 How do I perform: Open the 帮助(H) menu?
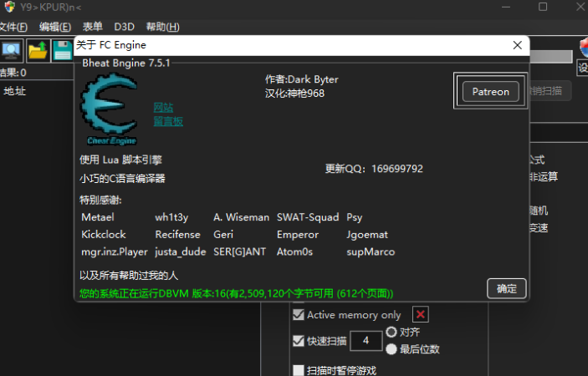[163, 27]
